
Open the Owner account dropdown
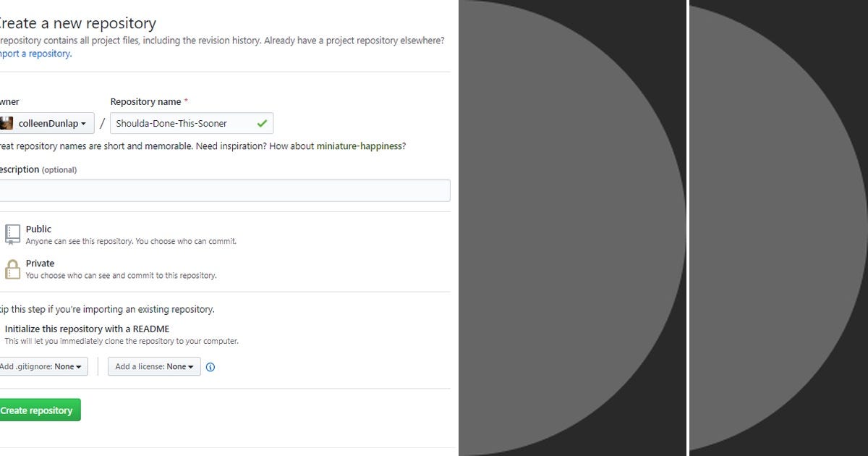click(x=48, y=123)
